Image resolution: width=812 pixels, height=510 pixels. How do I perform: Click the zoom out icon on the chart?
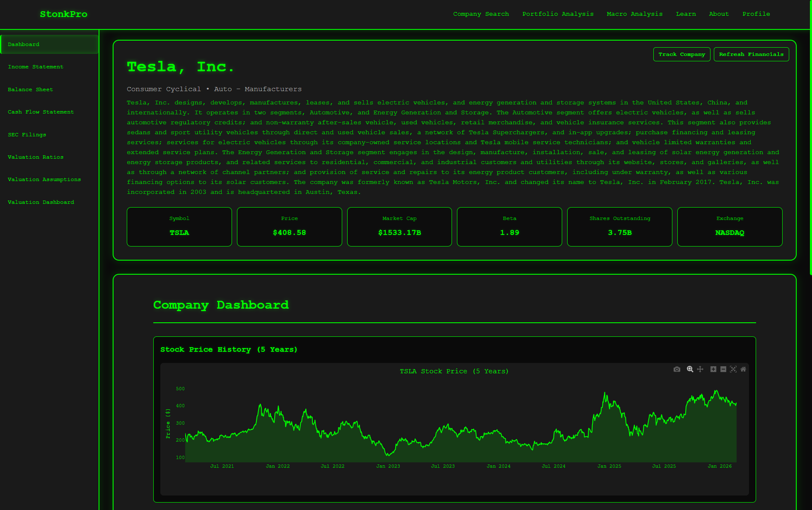(x=723, y=369)
